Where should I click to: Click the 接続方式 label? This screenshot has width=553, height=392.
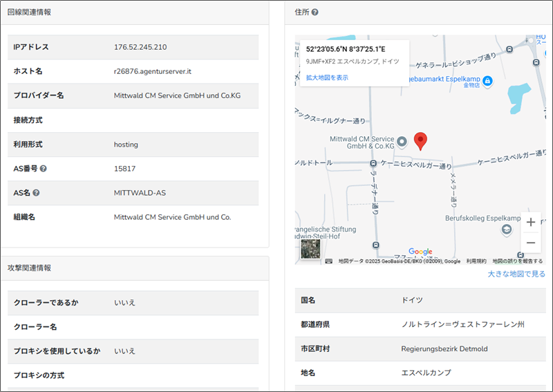pyautogui.click(x=28, y=120)
